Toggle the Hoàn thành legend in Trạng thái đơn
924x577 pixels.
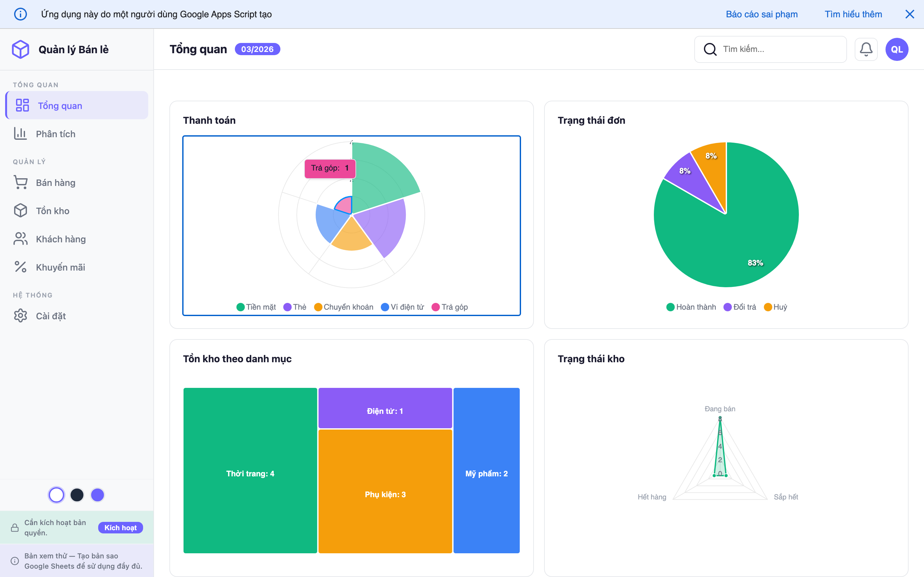[691, 307]
